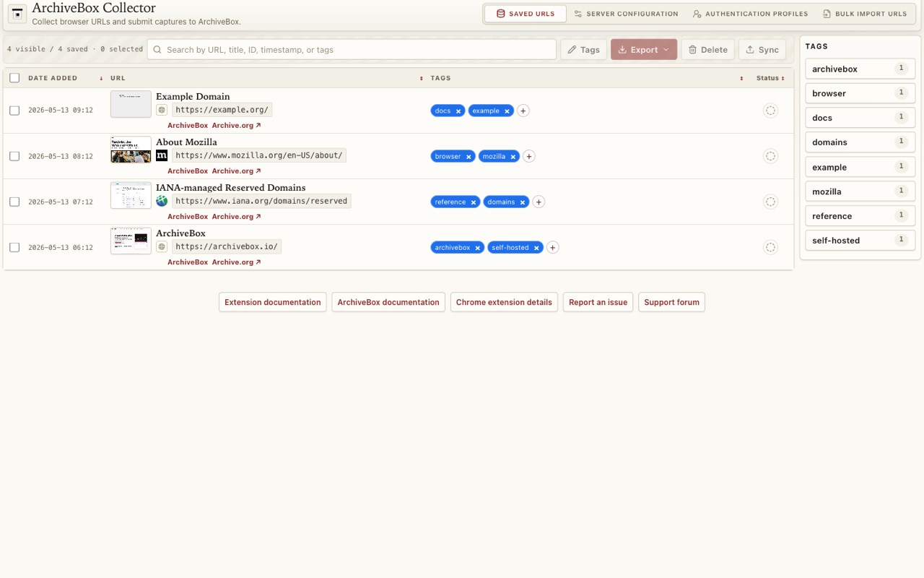Image resolution: width=924 pixels, height=578 pixels.
Task: Open ArchiveBox documentation link
Action: pyautogui.click(x=388, y=302)
